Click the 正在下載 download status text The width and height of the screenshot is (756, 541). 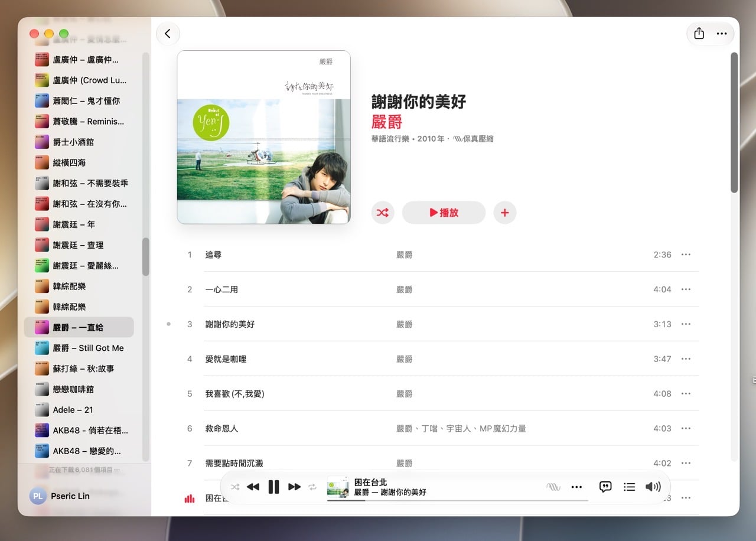point(84,470)
